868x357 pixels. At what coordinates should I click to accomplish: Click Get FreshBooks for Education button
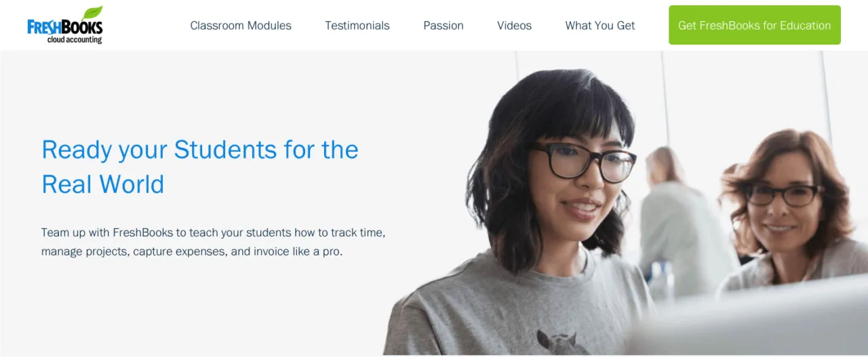pyautogui.click(x=755, y=25)
